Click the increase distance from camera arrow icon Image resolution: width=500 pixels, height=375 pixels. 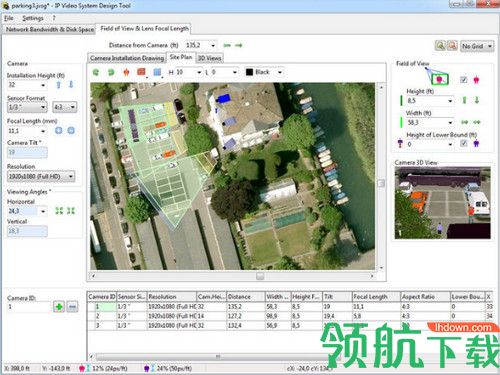point(239,45)
